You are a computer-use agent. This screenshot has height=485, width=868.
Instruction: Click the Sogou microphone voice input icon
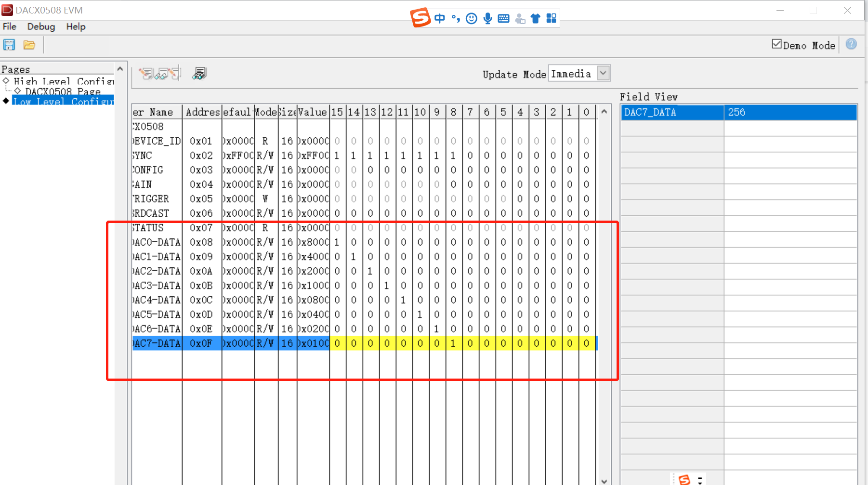point(488,18)
